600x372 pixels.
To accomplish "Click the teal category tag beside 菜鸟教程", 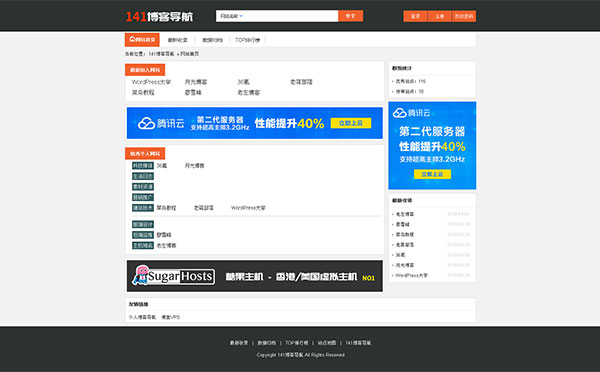I will (143, 208).
